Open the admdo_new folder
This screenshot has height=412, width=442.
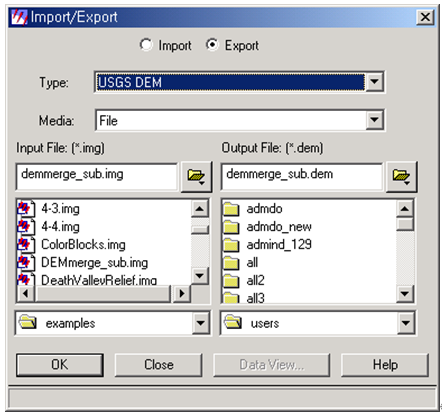279,227
